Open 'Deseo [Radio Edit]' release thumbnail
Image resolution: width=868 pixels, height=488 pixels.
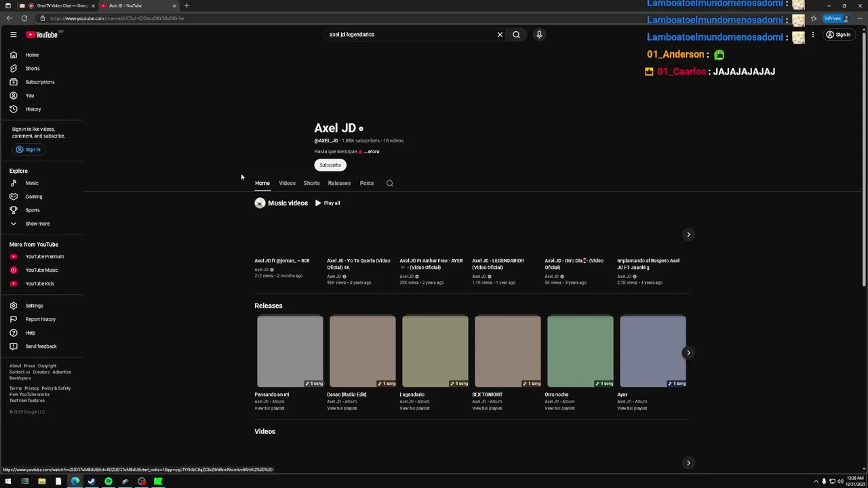[x=363, y=351]
